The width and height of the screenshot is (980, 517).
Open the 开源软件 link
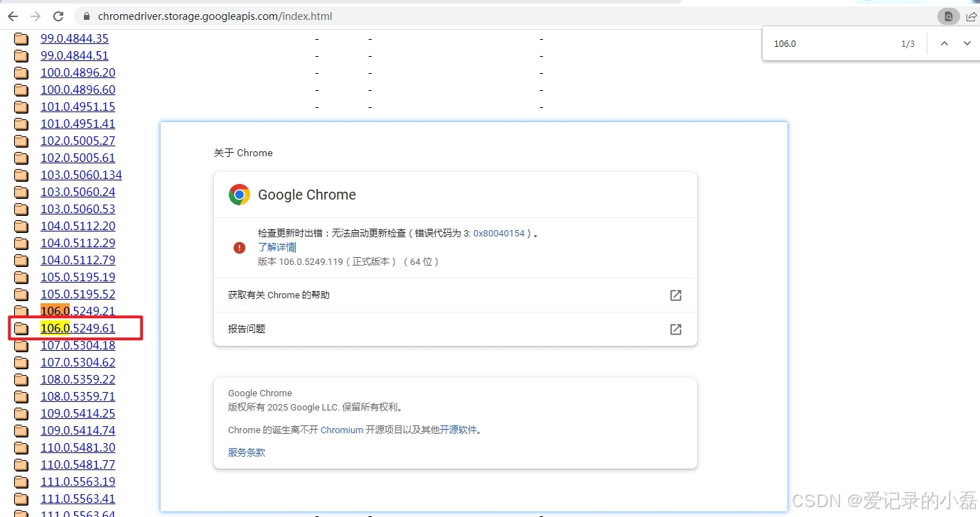coord(458,430)
